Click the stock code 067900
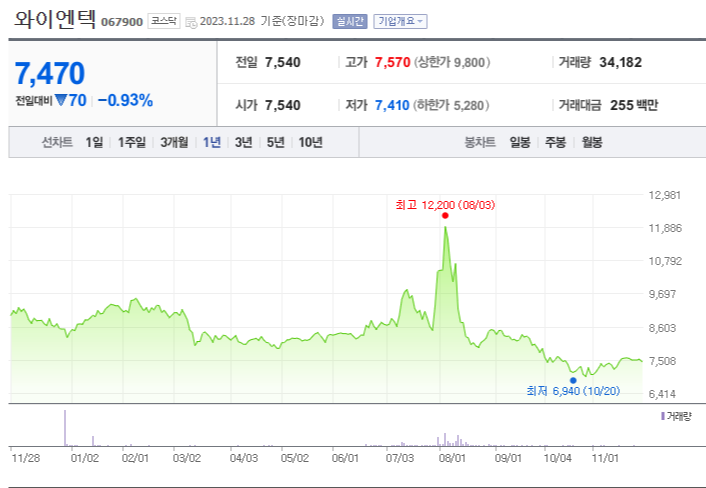 point(122,22)
